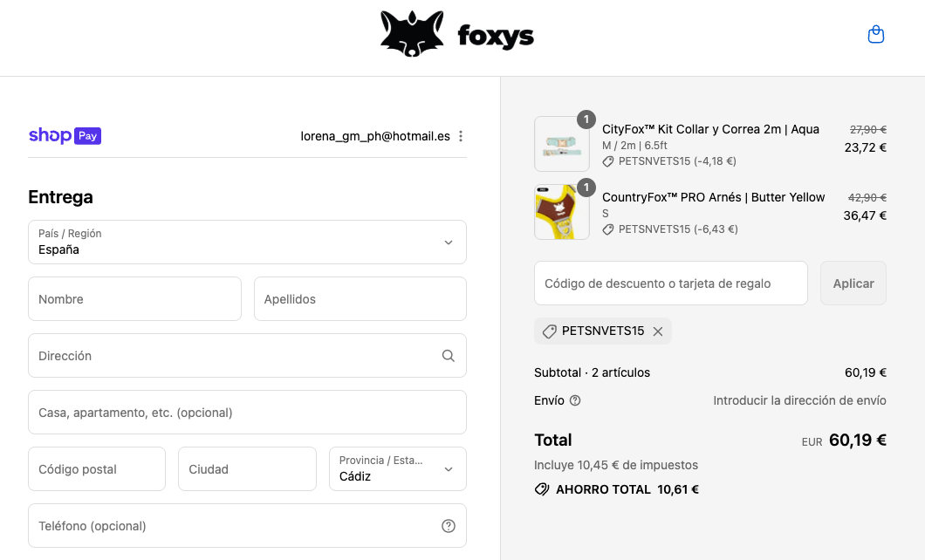Open the shopping bag cart icon
This screenshot has width=925, height=560.
[876, 34]
